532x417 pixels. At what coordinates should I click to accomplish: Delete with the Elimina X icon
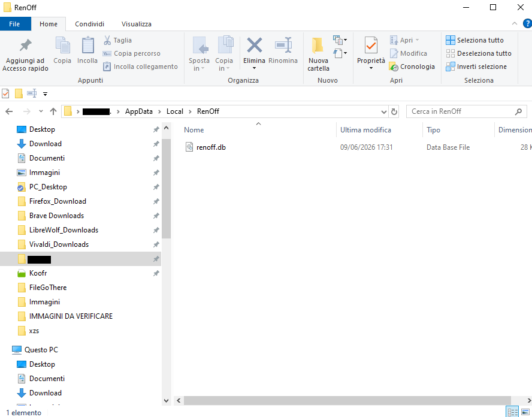pyautogui.click(x=254, y=46)
